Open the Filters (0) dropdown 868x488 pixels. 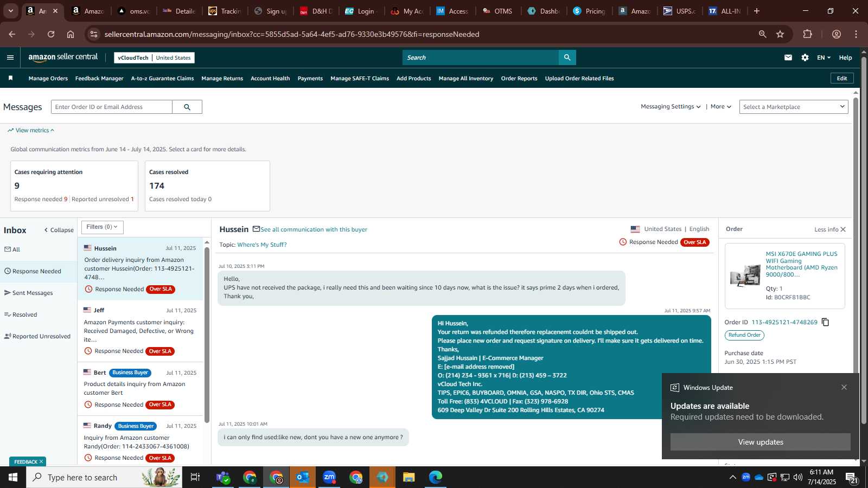102,227
